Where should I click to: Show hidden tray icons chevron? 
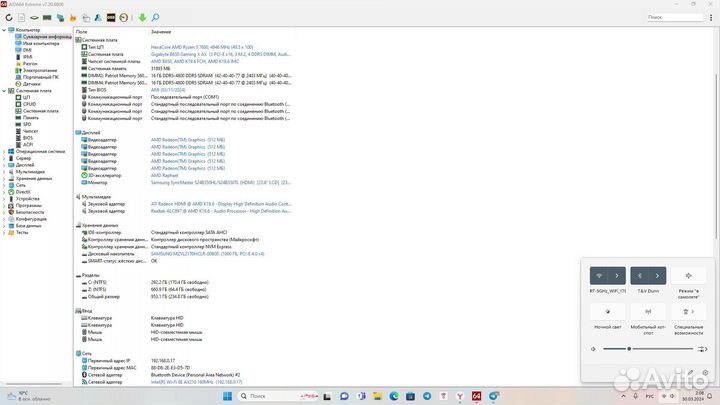coord(623,396)
